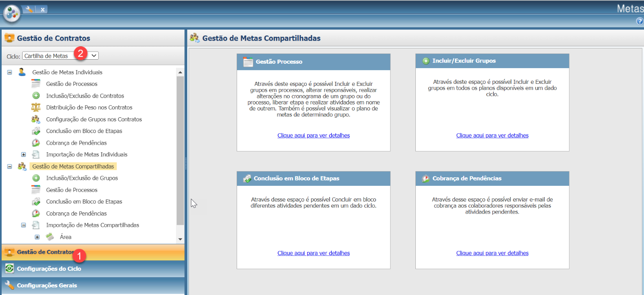
Task: Click the group icon beside Gestão de Metas Compartilhadas in tree
Action: tap(22, 166)
